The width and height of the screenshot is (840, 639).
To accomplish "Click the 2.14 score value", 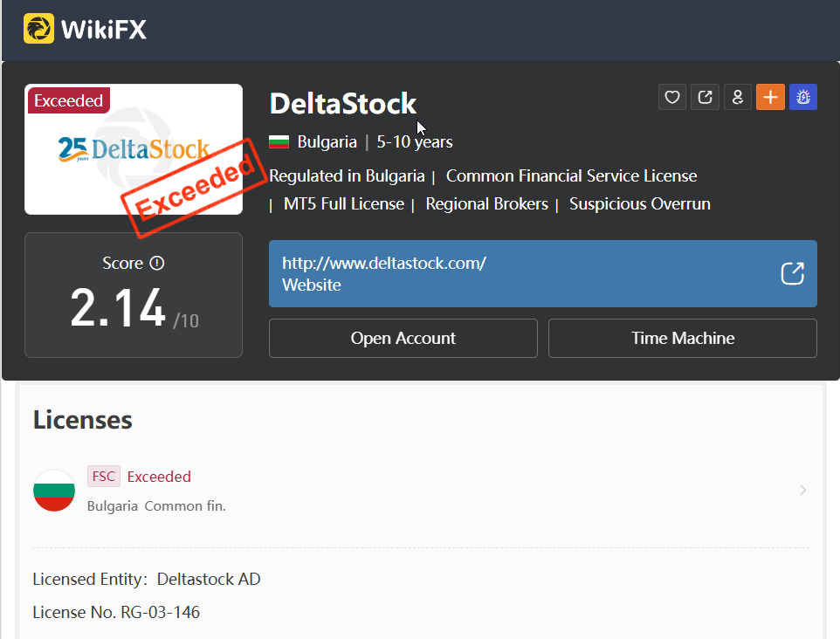I will [x=118, y=307].
